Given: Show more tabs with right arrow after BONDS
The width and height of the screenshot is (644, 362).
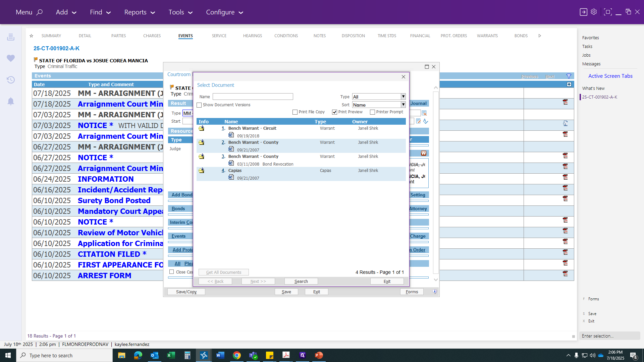Looking at the screenshot, I should 540,36.
